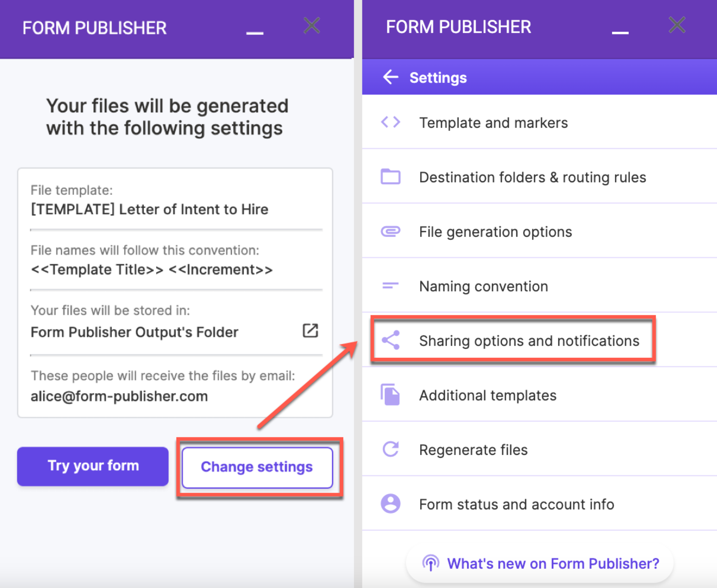This screenshot has height=588, width=717.
Task: Click the back arrow next to Settings
Action: pos(390,77)
